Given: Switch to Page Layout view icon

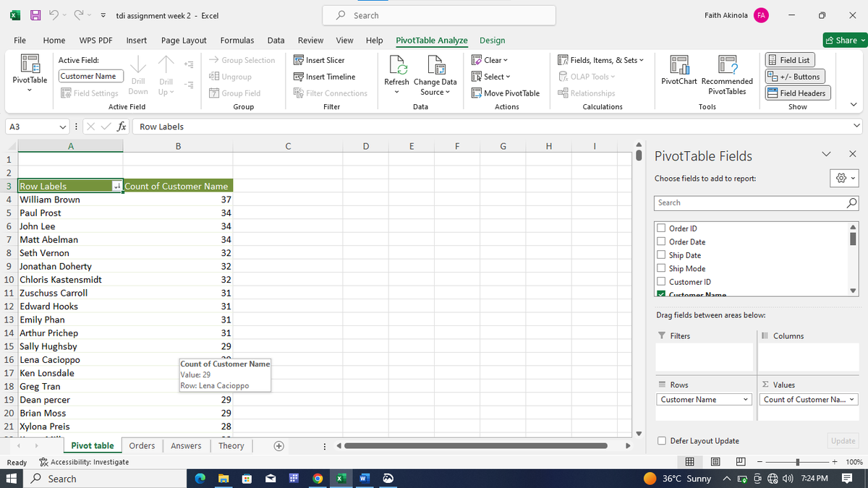Looking at the screenshot, I should pos(715,461).
